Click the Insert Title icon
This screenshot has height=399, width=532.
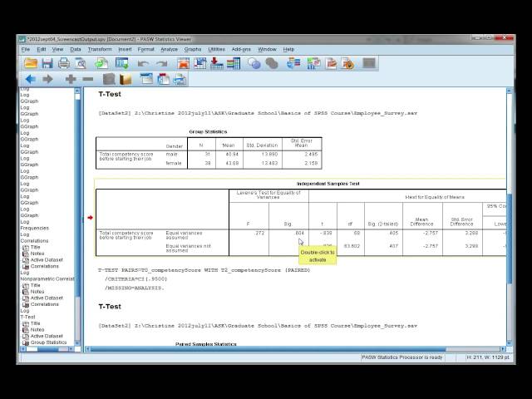pyautogui.click(x=164, y=79)
